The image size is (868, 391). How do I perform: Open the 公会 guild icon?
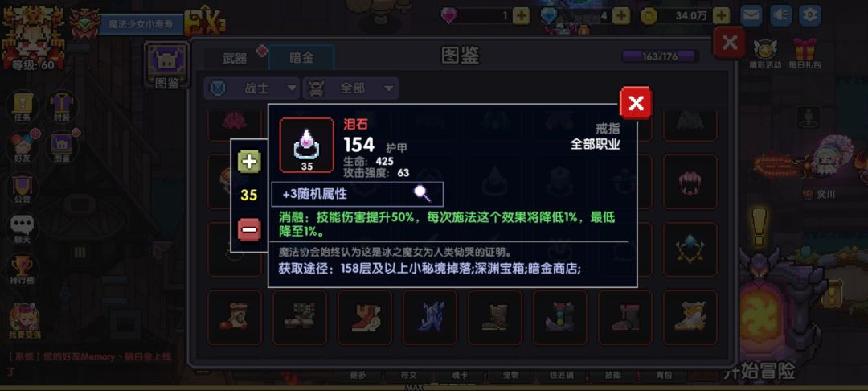click(x=23, y=187)
